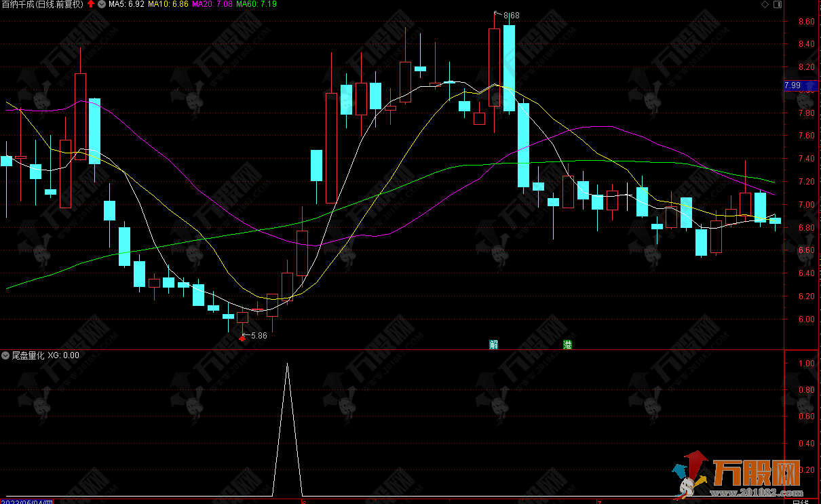Click the 尾盘量化 indicator name
This screenshot has width=821, height=504.
click(x=28, y=355)
